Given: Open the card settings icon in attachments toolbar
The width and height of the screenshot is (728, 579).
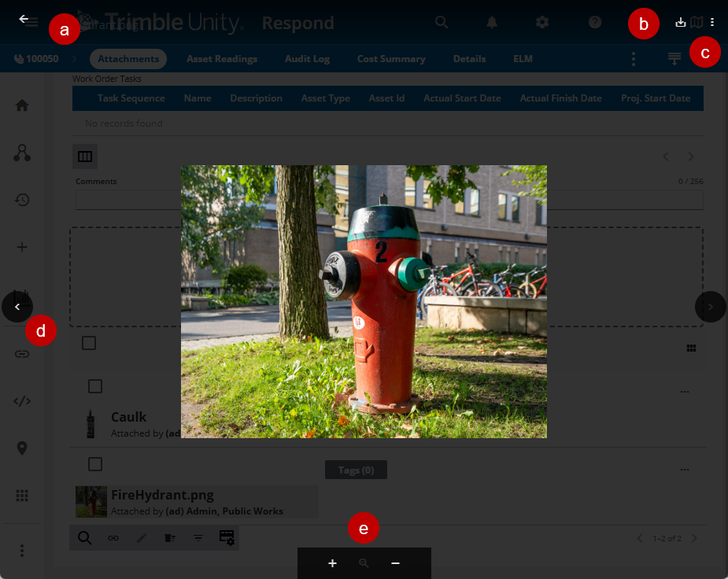Looking at the screenshot, I should click(x=227, y=538).
